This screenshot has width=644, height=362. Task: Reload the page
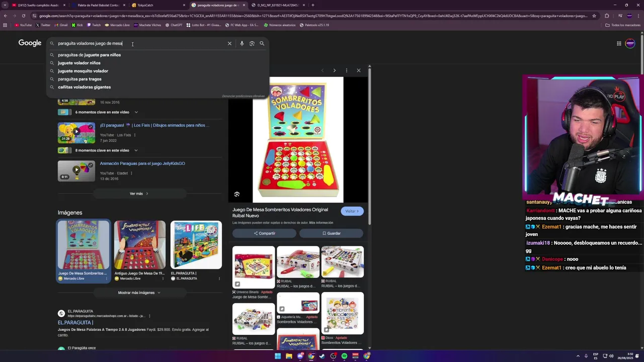(23, 16)
